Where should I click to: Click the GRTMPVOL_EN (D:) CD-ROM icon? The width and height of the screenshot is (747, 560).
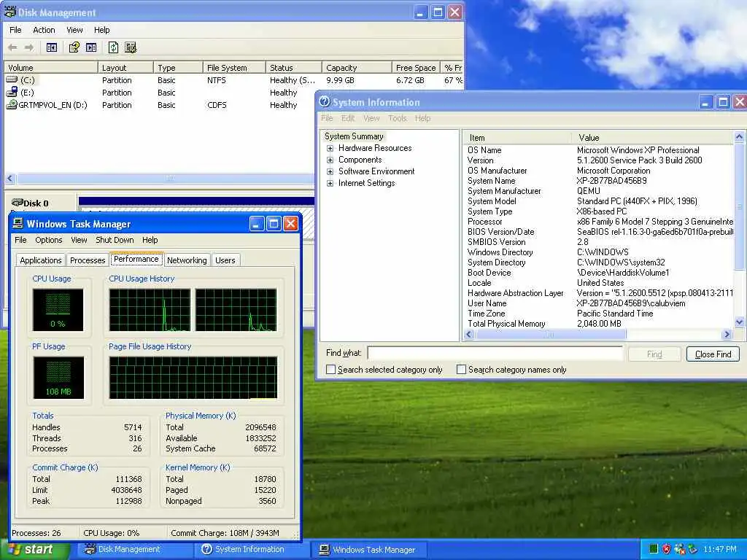click(12, 104)
